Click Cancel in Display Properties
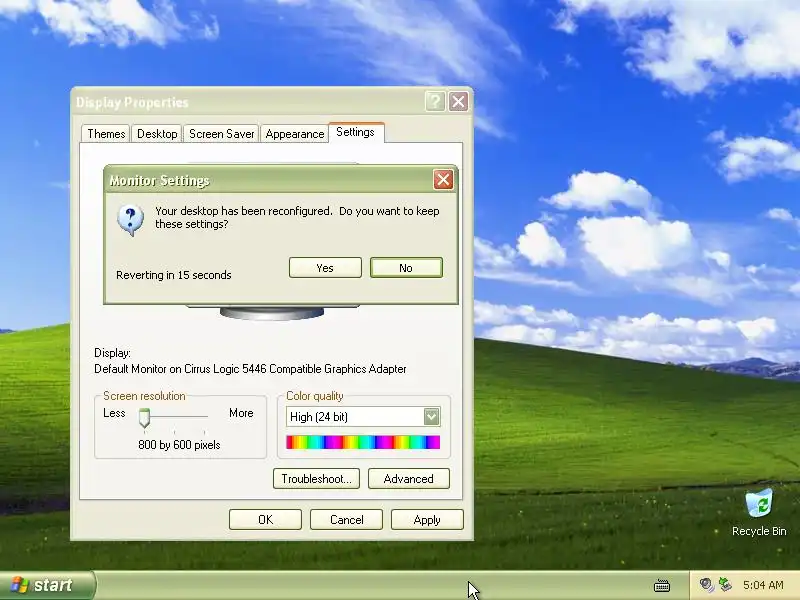This screenshot has width=800, height=600. pyautogui.click(x=346, y=519)
